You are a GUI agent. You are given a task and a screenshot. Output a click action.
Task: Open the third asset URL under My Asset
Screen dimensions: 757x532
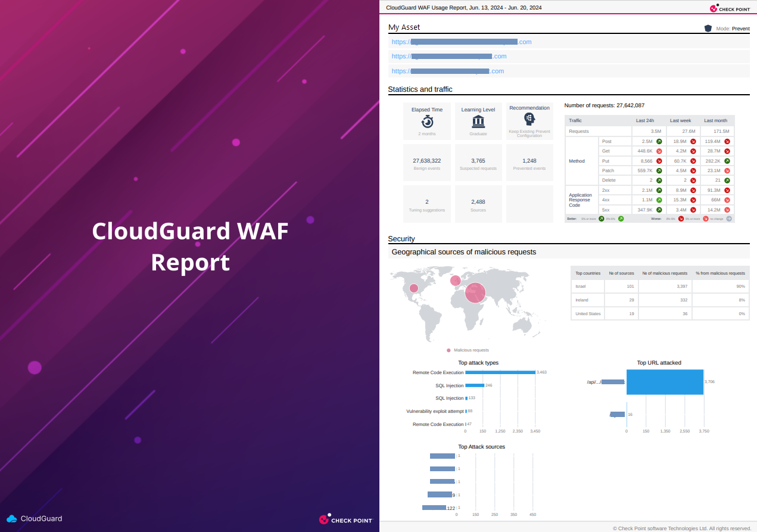pyautogui.click(x=448, y=71)
